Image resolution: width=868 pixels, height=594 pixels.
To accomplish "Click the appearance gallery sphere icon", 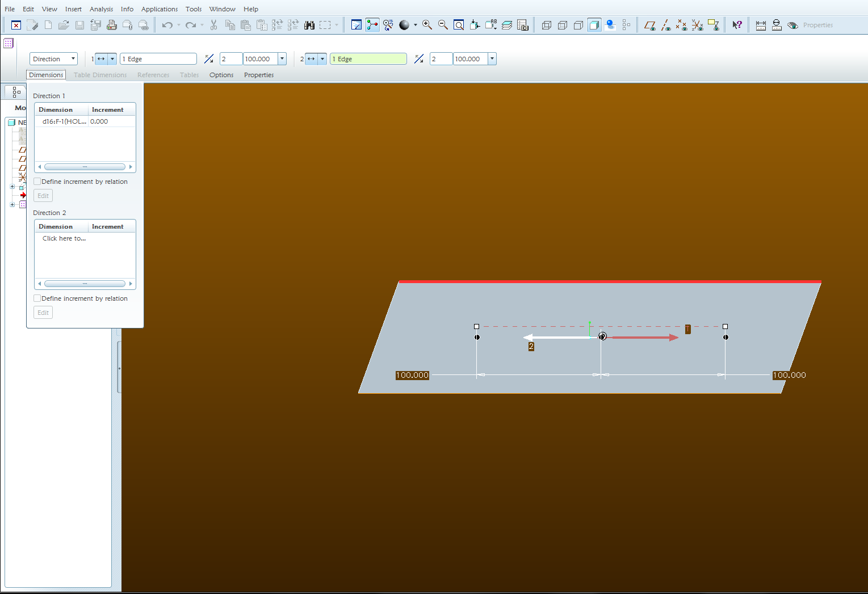I will [404, 25].
